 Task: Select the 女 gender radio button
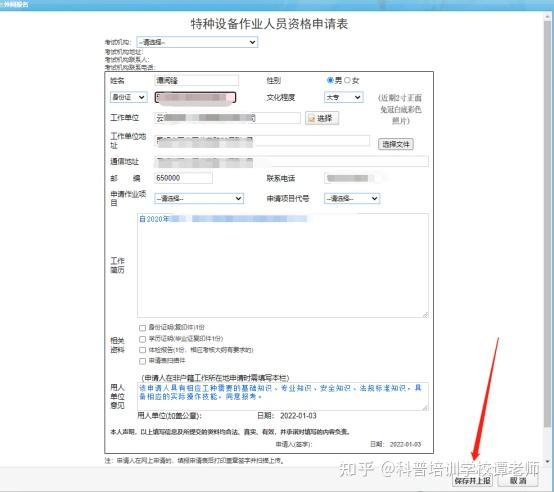coord(347,80)
